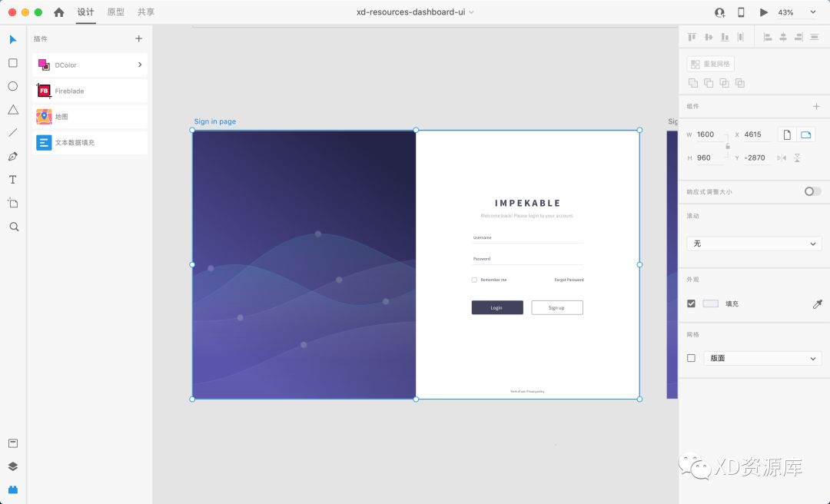Open the Plugins panel icon

tap(13, 489)
